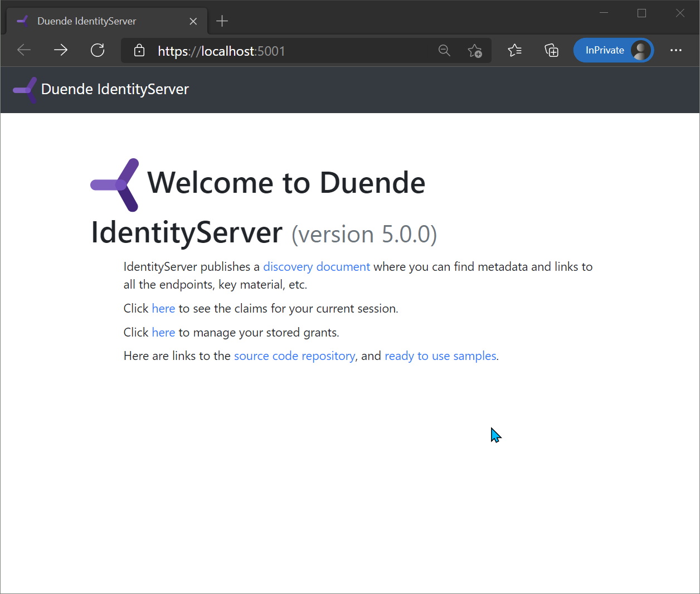Click the Duende logo in navbar
This screenshot has width=700, height=594.
(x=25, y=90)
